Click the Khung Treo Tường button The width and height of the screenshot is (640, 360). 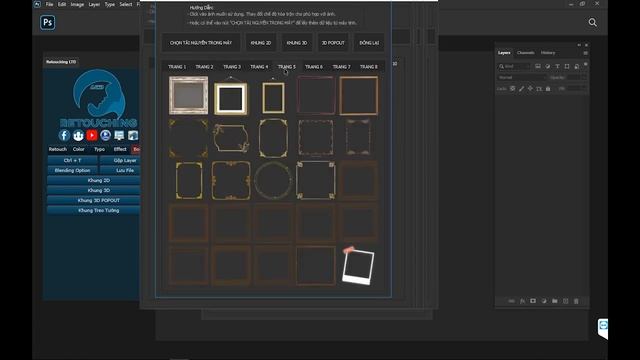(94, 211)
